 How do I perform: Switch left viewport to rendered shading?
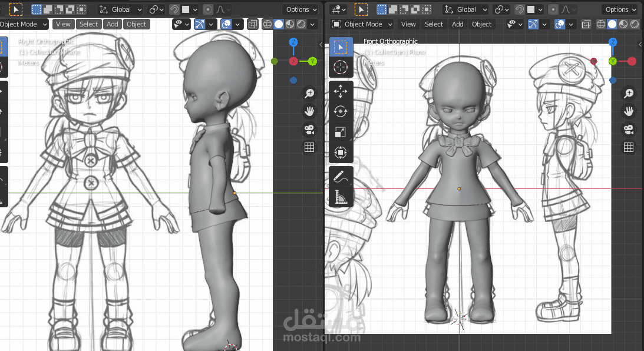click(301, 24)
